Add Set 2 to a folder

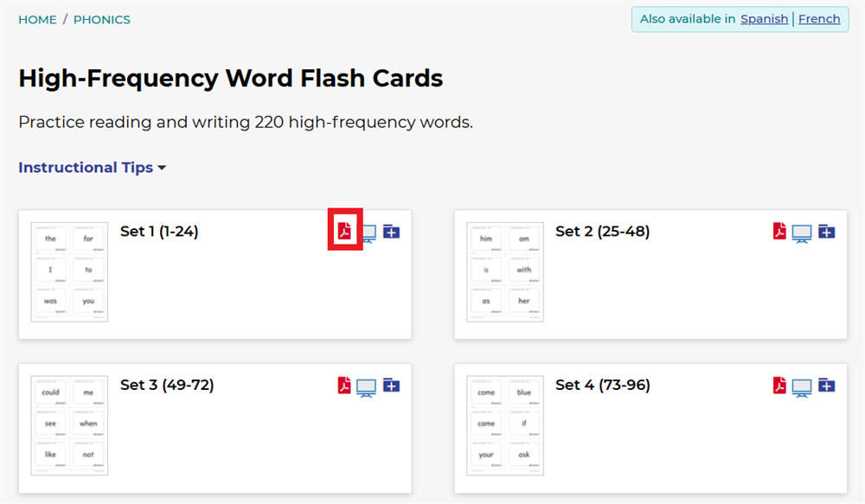click(x=826, y=232)
